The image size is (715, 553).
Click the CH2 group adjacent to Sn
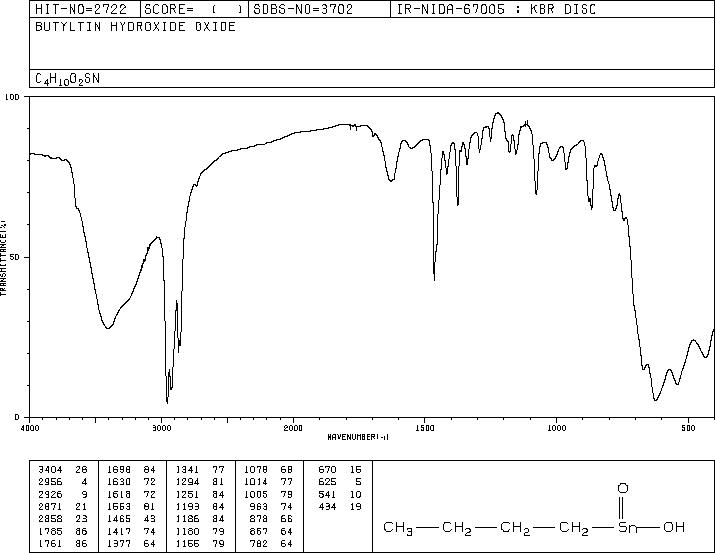coord(574,528)
